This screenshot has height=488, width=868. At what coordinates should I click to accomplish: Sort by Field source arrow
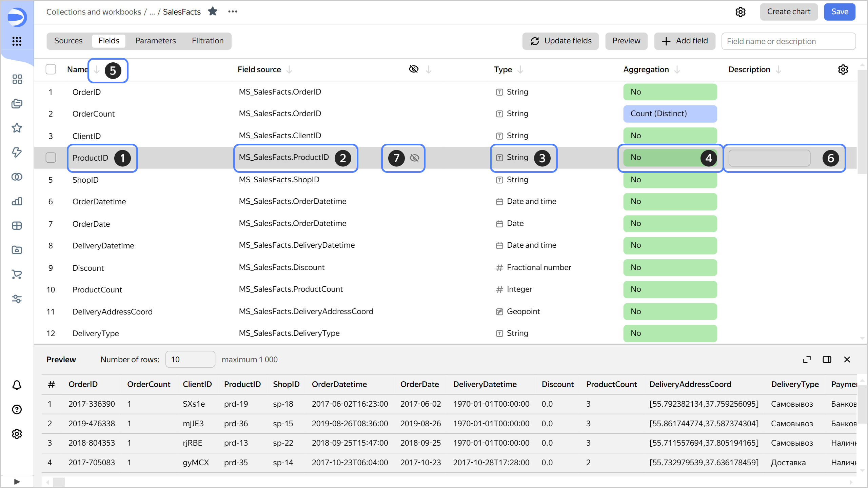click(x=289, y=69)
